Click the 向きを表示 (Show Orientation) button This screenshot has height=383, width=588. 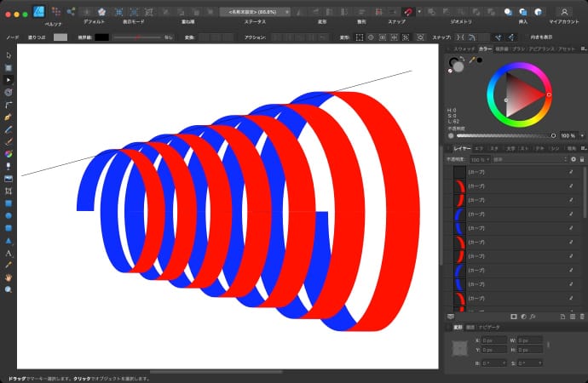[x=541, y=37]
